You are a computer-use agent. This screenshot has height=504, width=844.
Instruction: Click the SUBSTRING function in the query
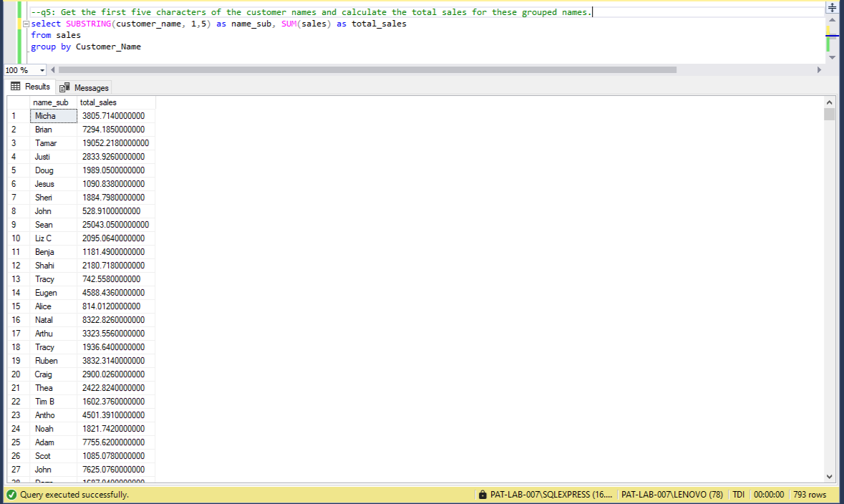click(88, 24)
